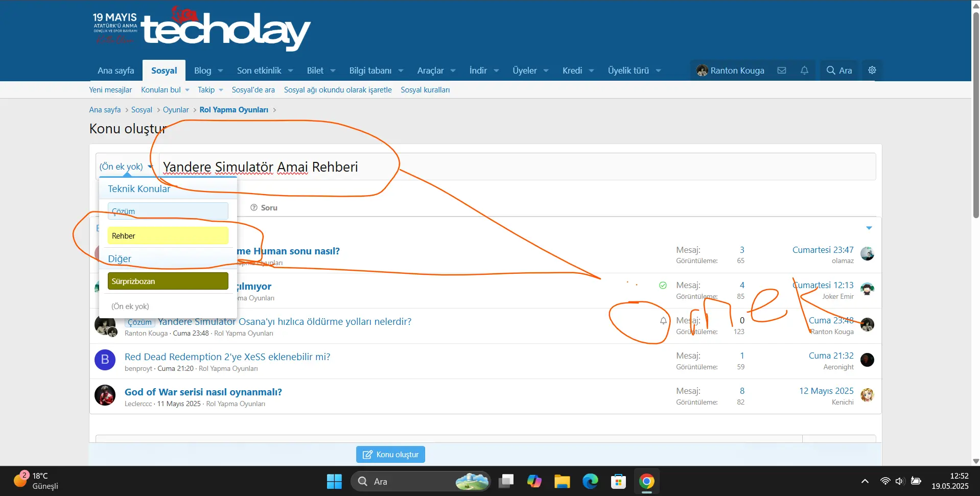Click the Konu oluştur submit button
This screenshot has height=496, width=980.
pos(390,454)
